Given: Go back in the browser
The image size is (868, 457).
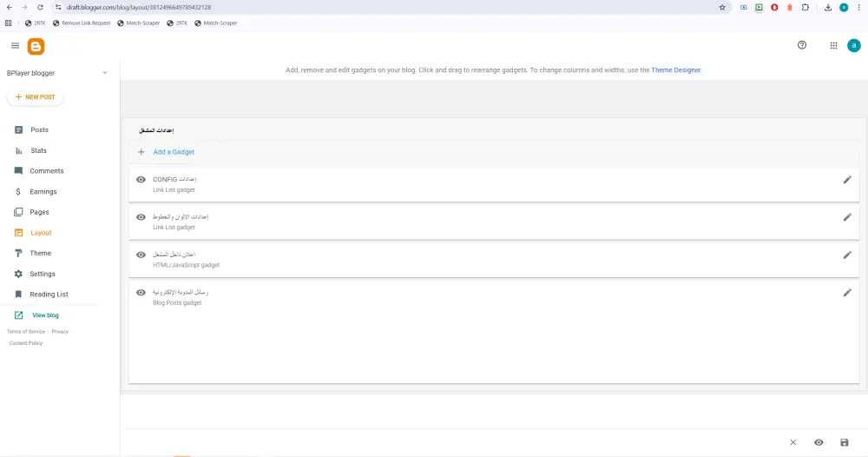Looking at the screenshot, I should pos(10,7).
